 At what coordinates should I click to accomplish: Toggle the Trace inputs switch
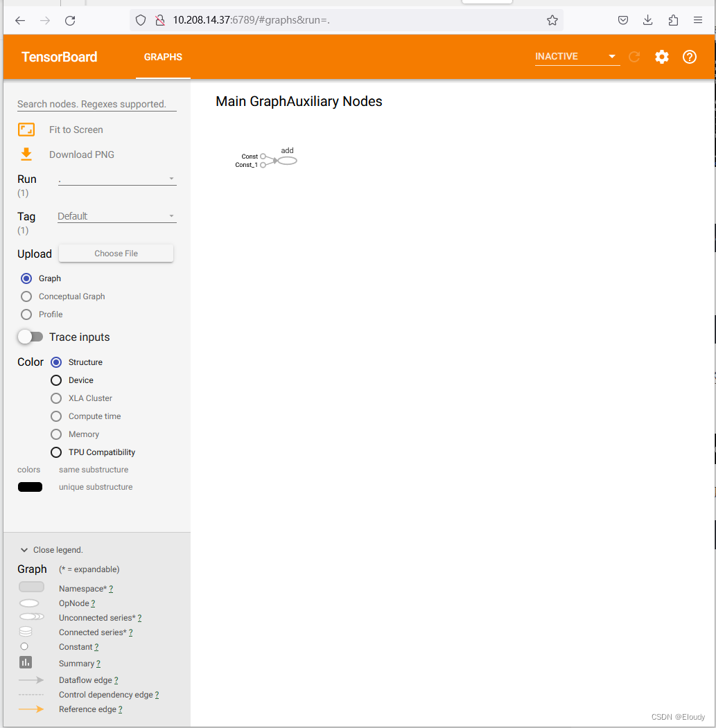click(x=30, y=337)
